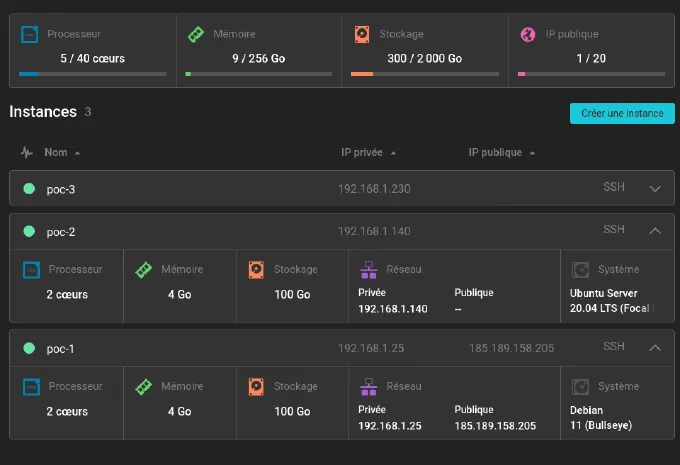The width and height of the screenshot is (680, 465).
Task: Select the poc-1 instance name
Action: [60, 349]
